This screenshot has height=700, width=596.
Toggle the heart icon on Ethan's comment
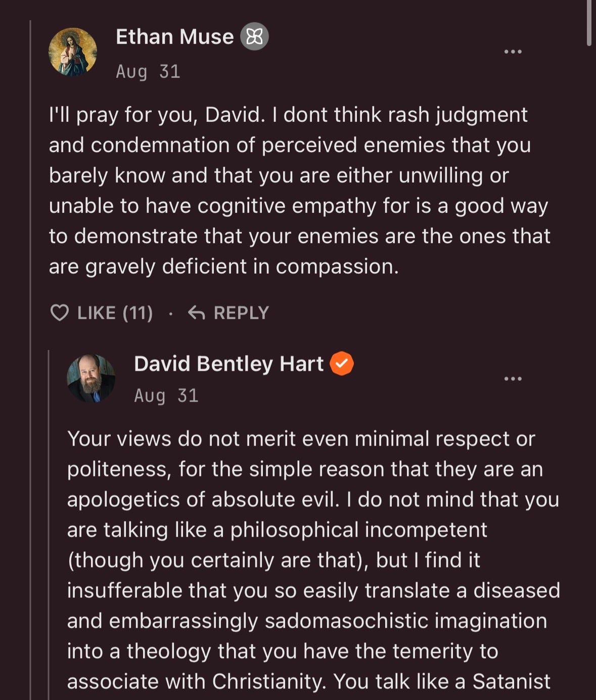(60, 313)
